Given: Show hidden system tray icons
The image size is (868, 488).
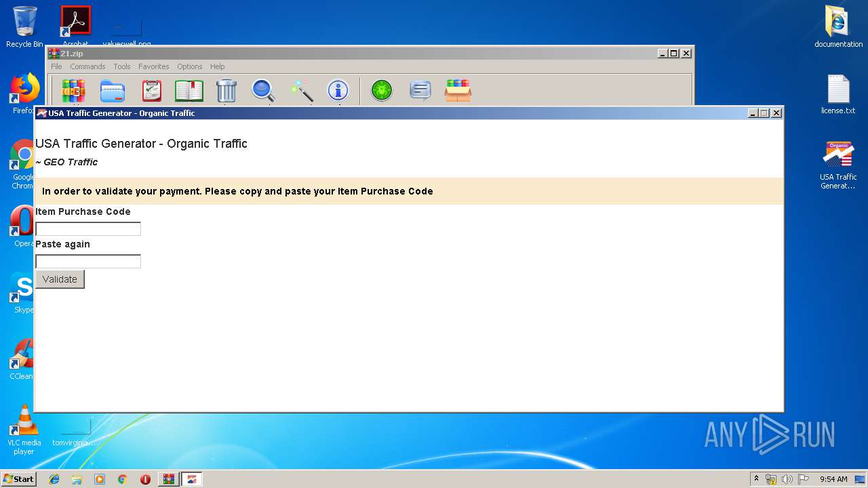Looking at the screenshot, I should pos(757,479).
